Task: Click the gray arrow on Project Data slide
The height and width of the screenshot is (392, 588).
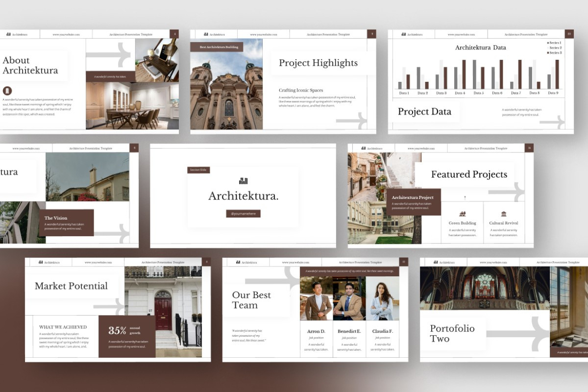Action: coord(552,122)
